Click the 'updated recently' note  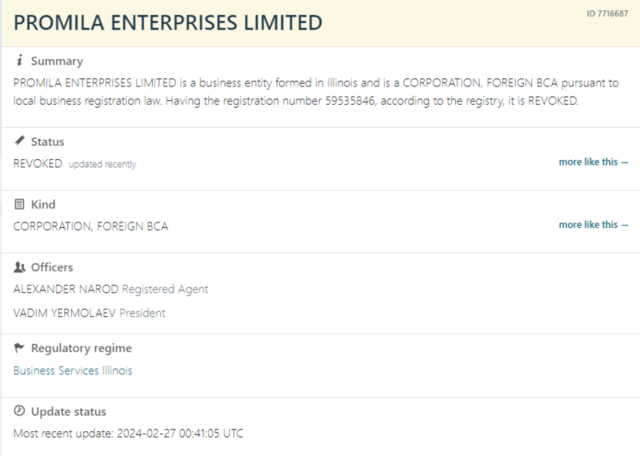102,164
